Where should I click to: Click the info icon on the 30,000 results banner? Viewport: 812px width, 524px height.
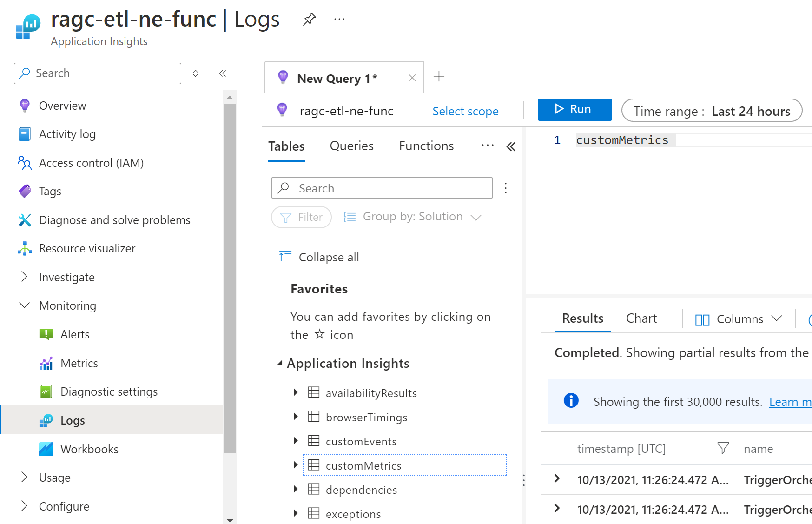pos(571,400)
